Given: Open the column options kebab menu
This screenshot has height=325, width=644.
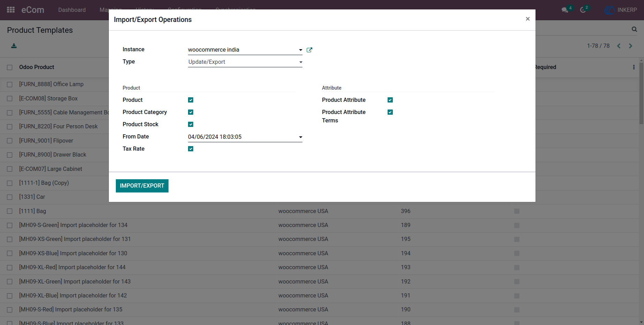Looking at the screenshot, I should coord(634,67).
